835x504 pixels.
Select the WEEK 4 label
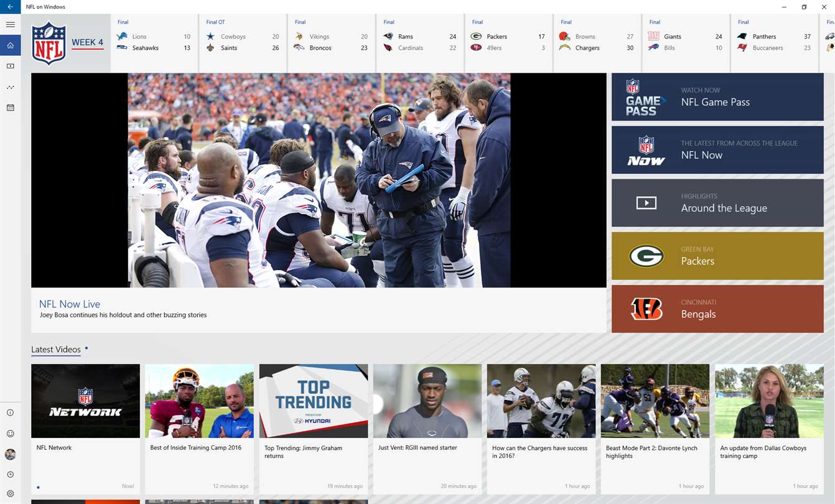(x=87, y=42)
